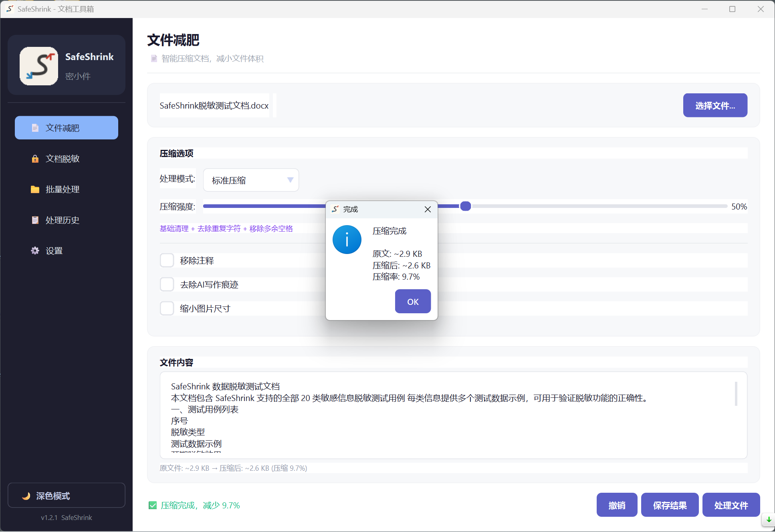This screenshot has width=775, height=532.
Task: Click the 文件内容 scrollbar
Action: point(736,394)
